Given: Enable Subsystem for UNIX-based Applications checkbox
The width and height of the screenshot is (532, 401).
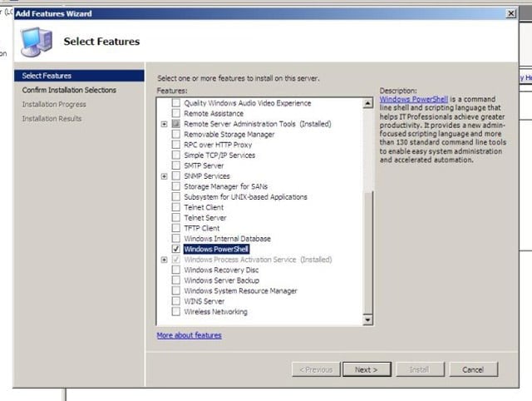Looking at the screenshot, I should [175, 197].
